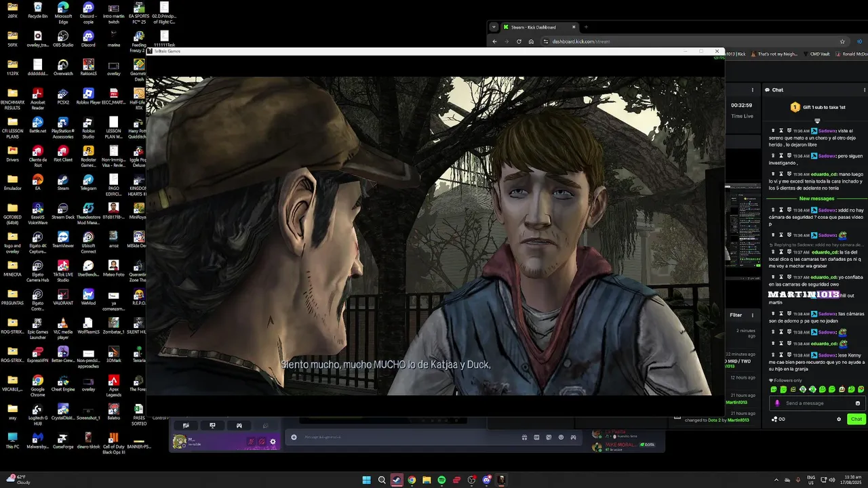Open the ENG US language switcher
868x488 pixels.
pyautogui.click(x=811, y=480)
